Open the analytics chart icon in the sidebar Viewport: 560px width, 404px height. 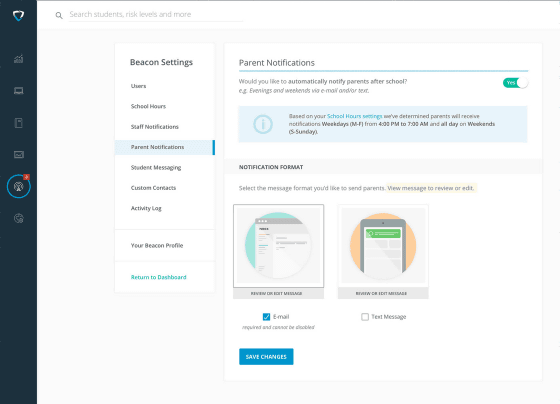pyautogui.click(x=19, y=59)
